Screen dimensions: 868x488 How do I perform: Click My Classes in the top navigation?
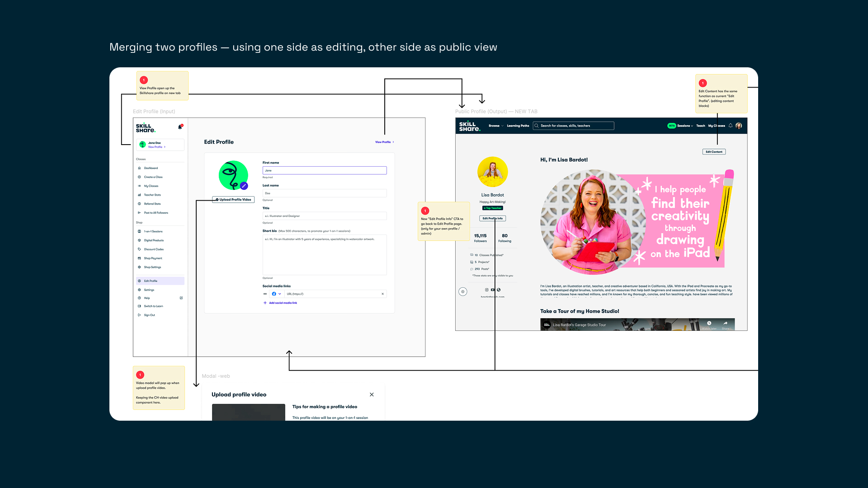pos(717,126)
